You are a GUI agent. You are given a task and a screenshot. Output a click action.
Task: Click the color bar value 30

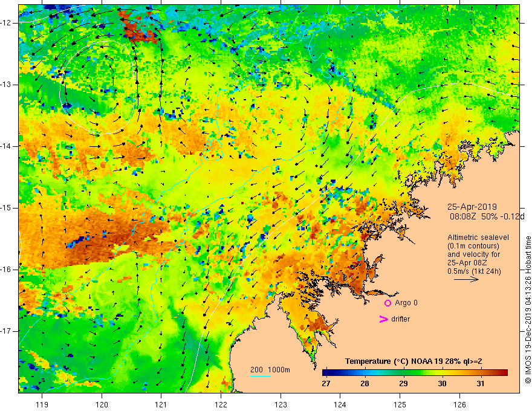coord(442,384)
